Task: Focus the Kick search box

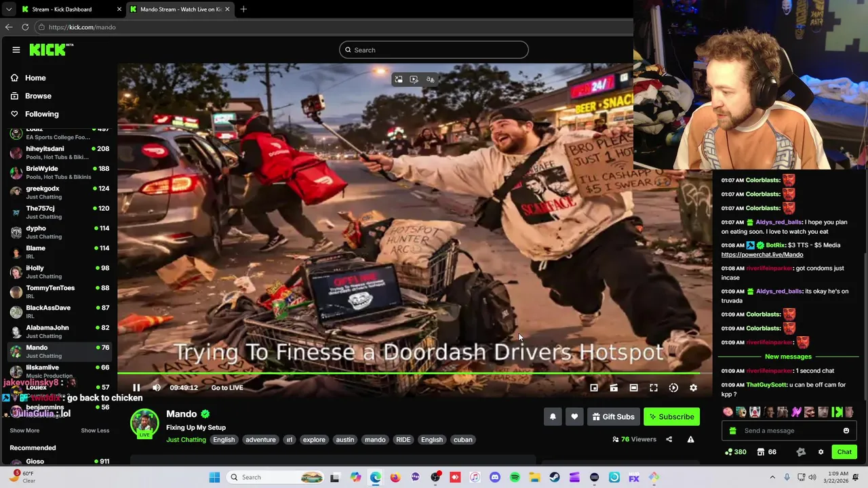Action: click(434, 49)
